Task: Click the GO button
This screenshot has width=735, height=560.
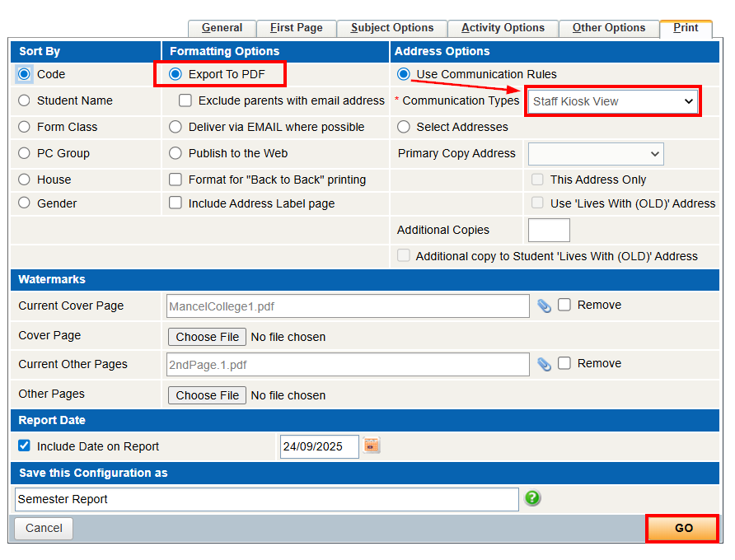Action: click(682, 528)
